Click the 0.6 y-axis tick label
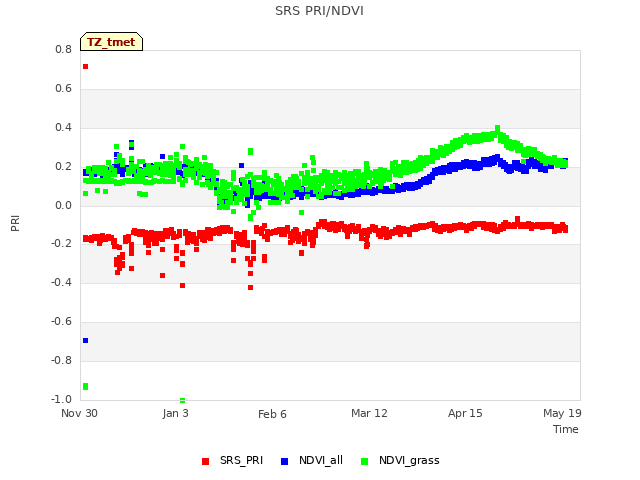This screenshot has width=640, height=480. click(63, 89)
